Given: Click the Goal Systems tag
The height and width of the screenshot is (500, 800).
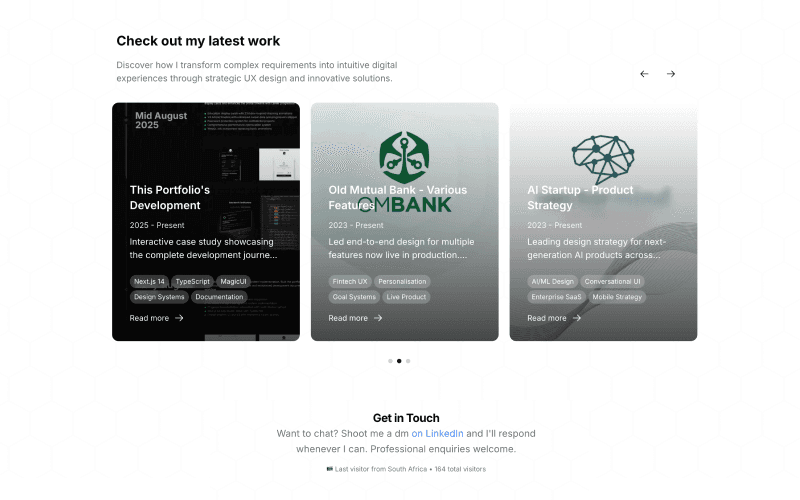Looking at the screenshot, I should 354,297.
